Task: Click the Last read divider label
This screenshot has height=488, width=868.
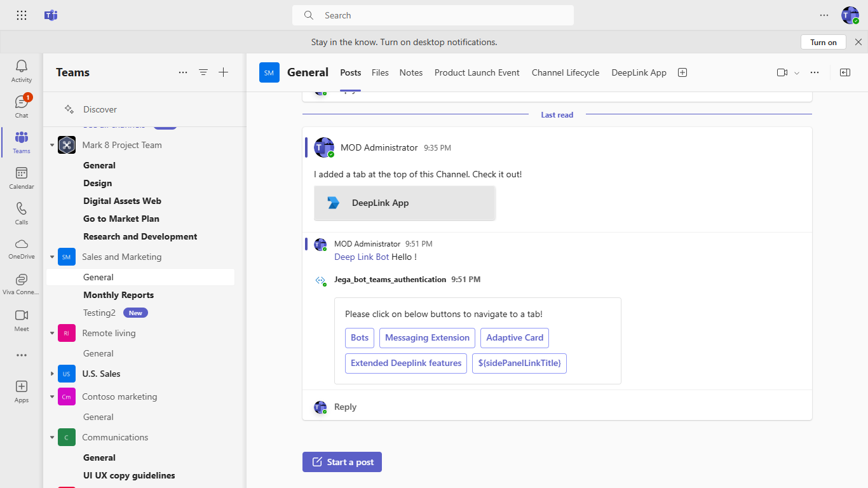Action: point(557,115)
